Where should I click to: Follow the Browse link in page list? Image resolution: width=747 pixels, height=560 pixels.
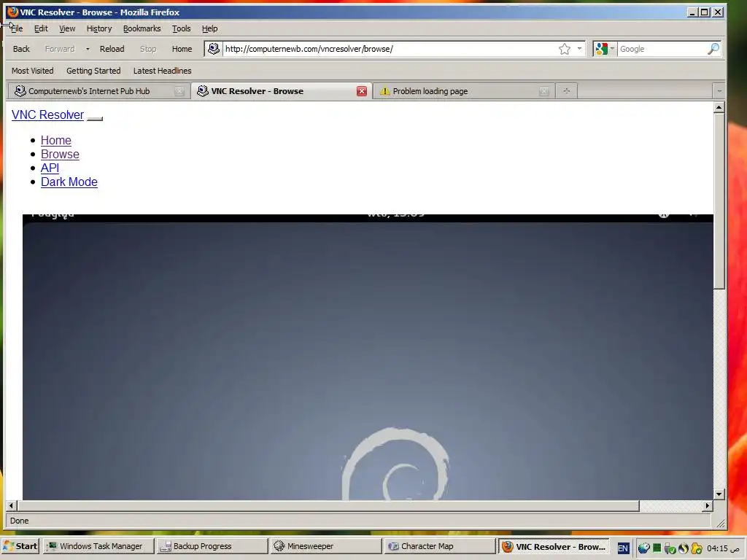[x=60, y=154]
